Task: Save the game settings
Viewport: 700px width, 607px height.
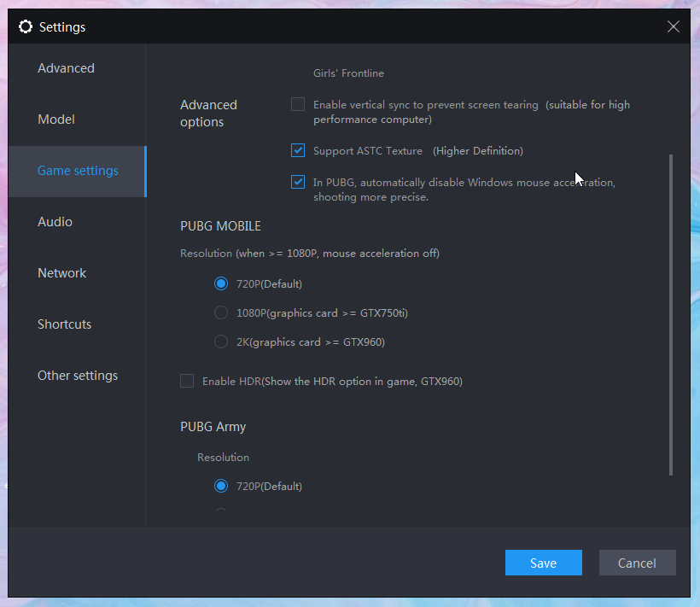Action: (x=543, y=563)
